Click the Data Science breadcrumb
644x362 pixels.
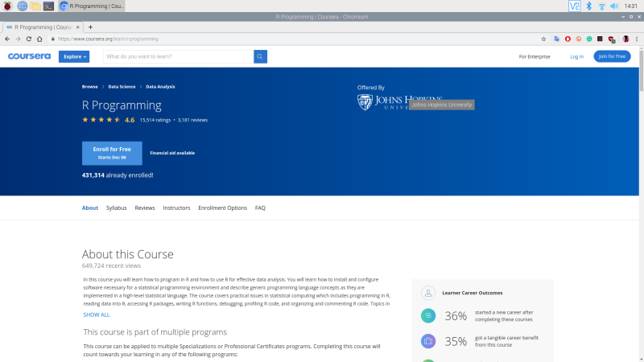[122, 87]
